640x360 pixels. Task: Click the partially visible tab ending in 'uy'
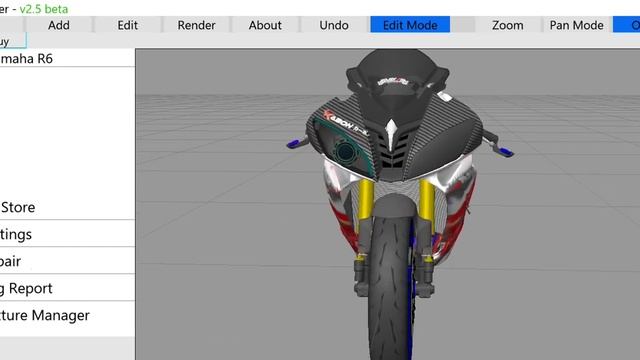[x=13, y=40]
